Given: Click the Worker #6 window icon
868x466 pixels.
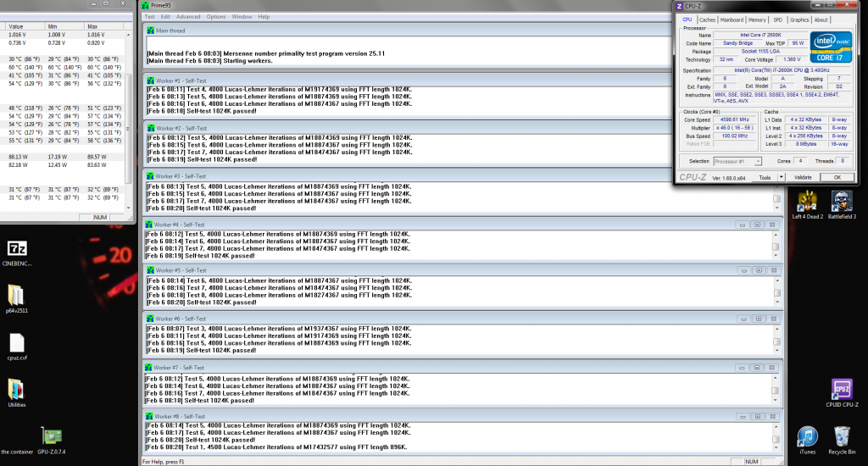Looking at the screenshot, I should pyautogui.click(x=150, y=319).
